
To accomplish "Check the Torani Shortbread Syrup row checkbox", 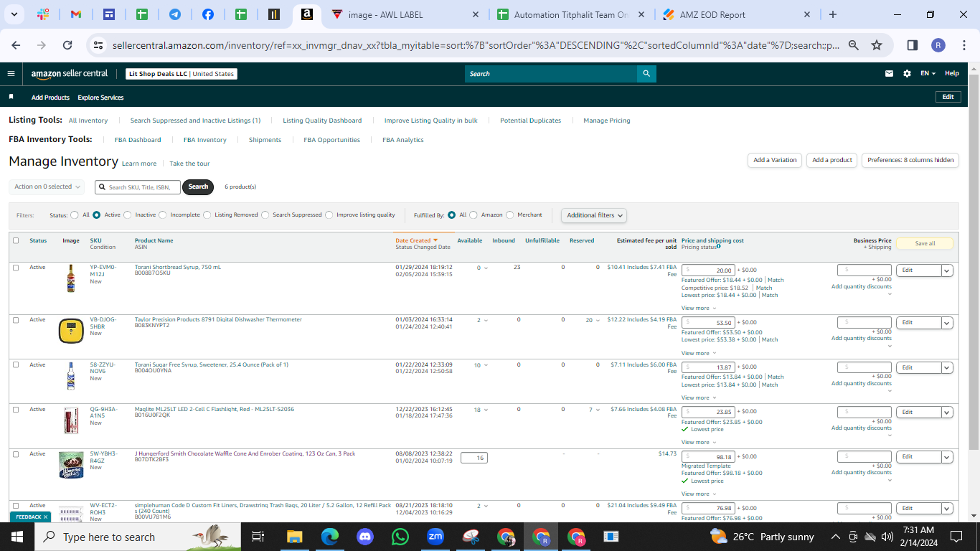I will click(x=16, y=268).
